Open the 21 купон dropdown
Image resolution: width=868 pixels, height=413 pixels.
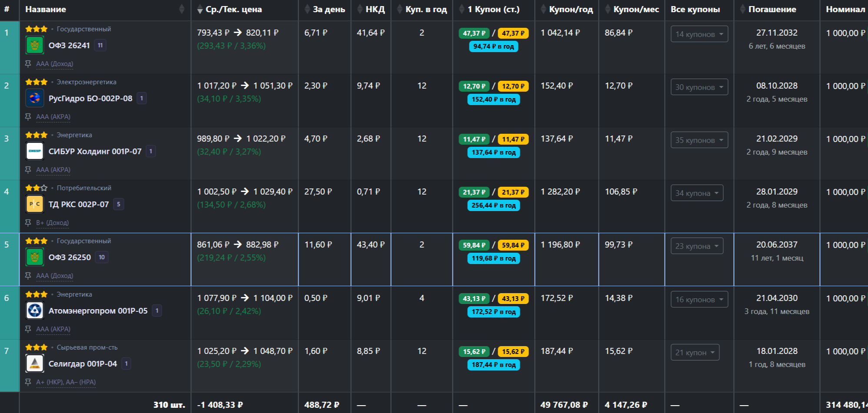(x=695, y=352)
